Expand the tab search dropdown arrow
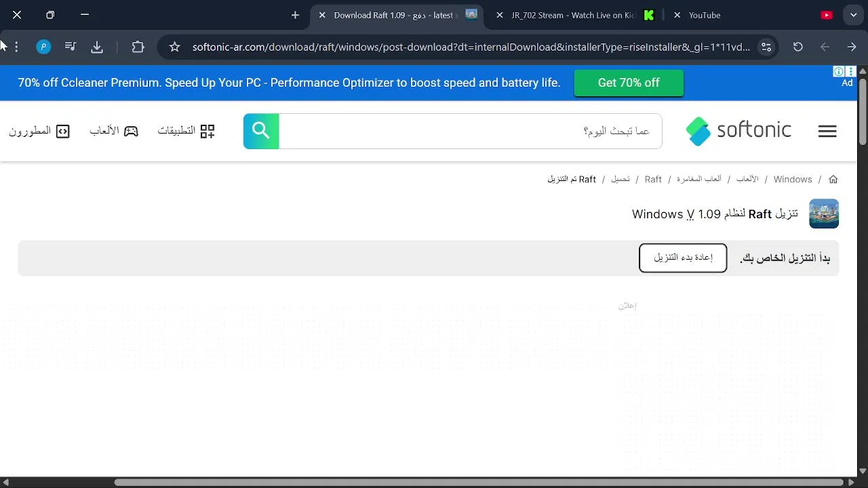 pos(853,15)
